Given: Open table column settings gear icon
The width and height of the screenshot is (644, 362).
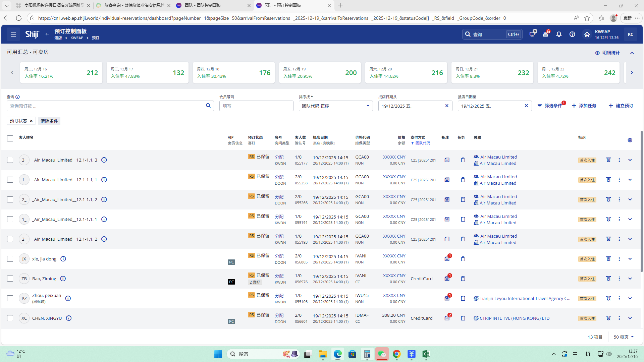Looking at the screenshot, I should pos(630,140).
